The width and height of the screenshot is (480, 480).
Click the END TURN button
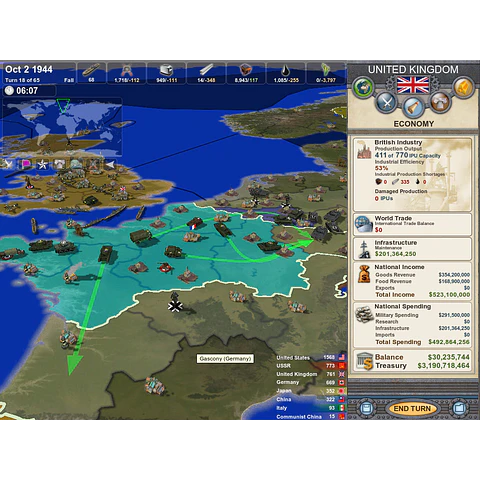pos(412,408)
